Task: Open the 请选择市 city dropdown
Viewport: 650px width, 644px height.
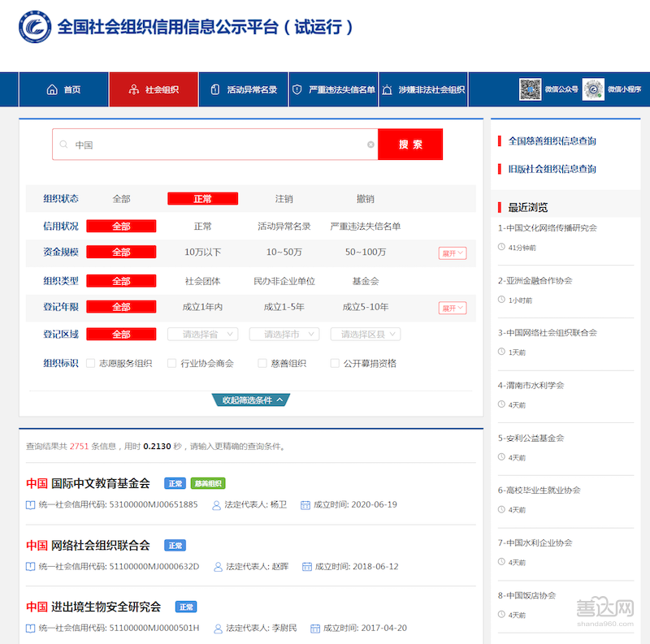Action: click(x=284, y=334)
